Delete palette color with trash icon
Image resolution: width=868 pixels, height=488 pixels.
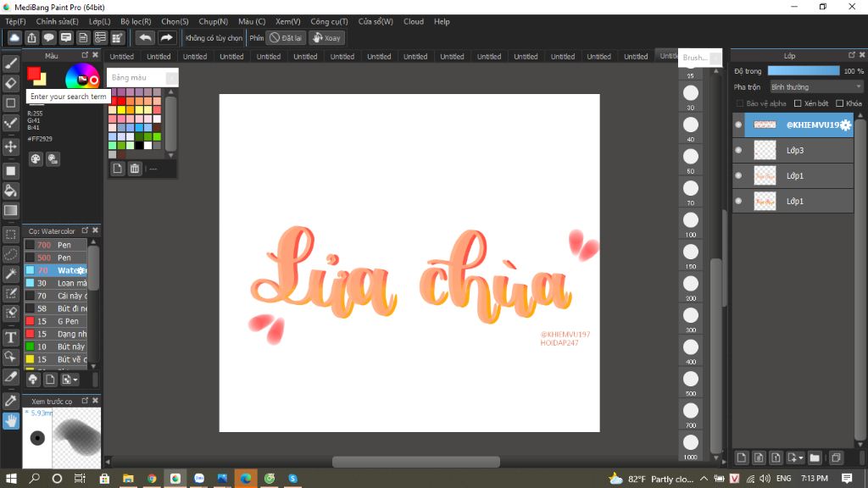coord(135,169)
